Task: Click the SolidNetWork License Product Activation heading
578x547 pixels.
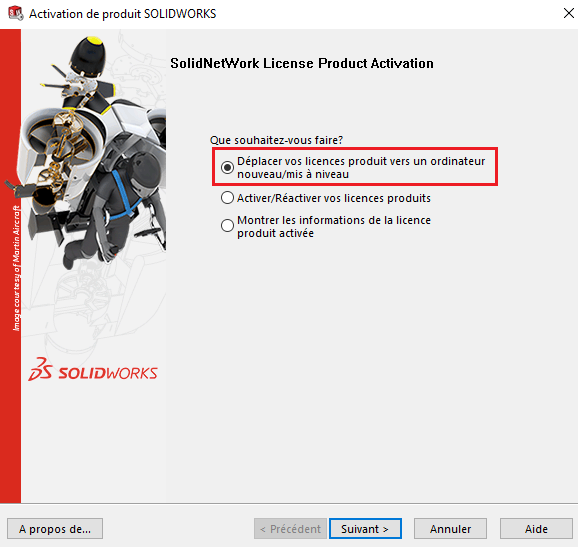Action: 302,63
